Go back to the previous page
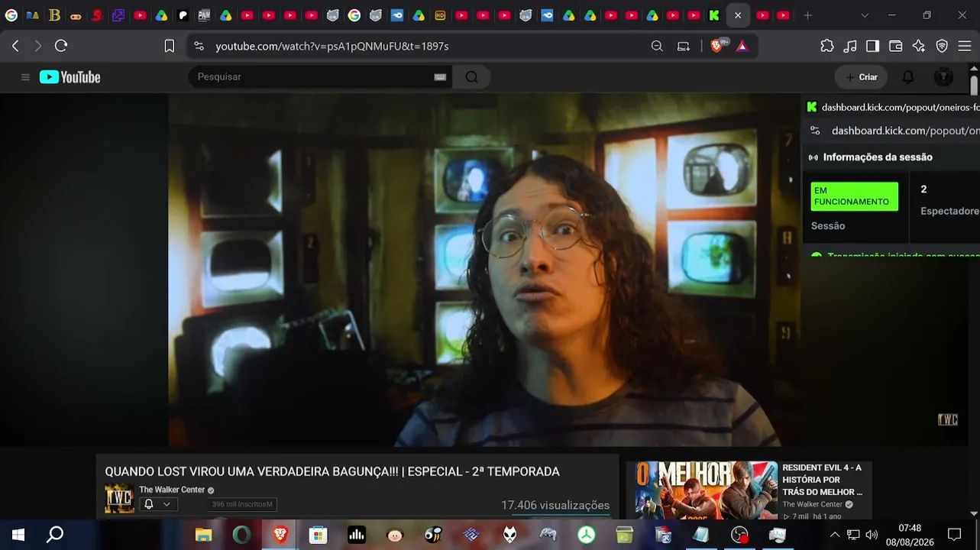 pyautogui.click(x=15, y=46)
